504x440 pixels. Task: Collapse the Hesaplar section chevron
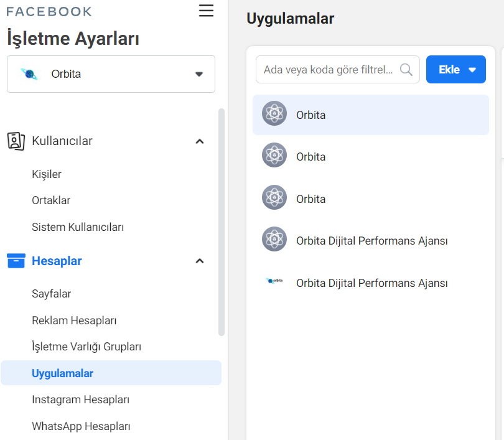[200, 261]
